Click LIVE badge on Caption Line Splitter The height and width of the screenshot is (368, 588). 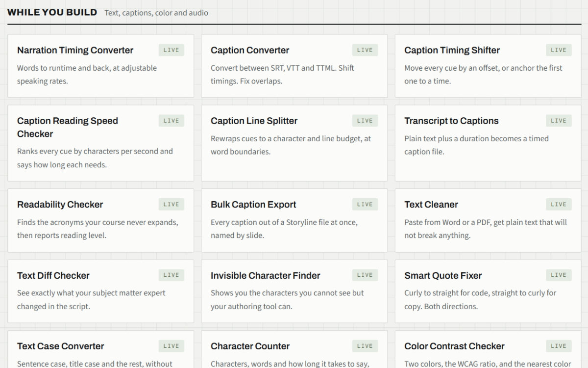pos(365,121)
